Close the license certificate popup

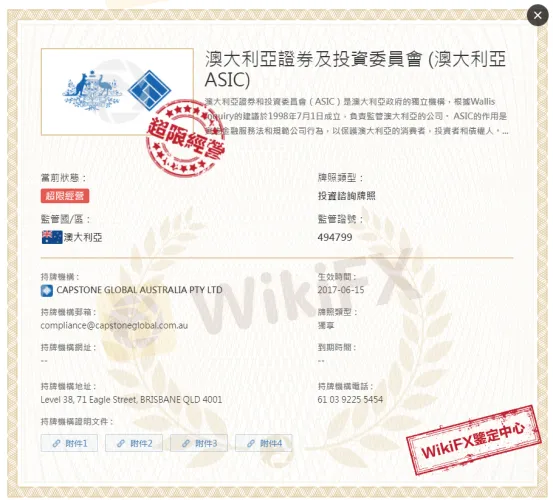537,15
